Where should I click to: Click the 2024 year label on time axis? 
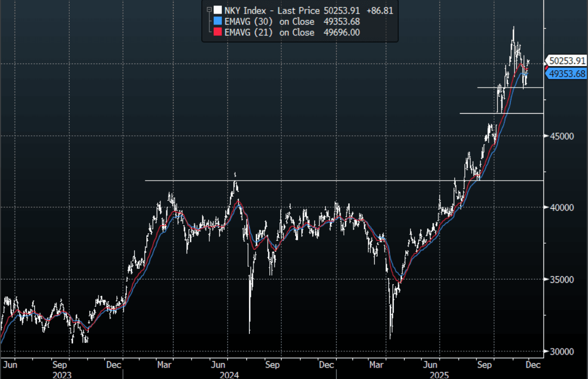[x=230, y=375]
